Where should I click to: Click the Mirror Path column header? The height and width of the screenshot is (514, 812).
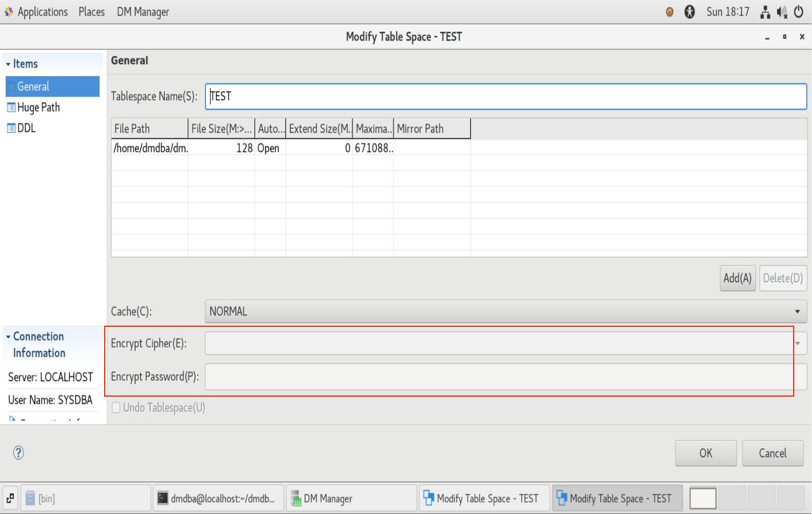[432, 129]
